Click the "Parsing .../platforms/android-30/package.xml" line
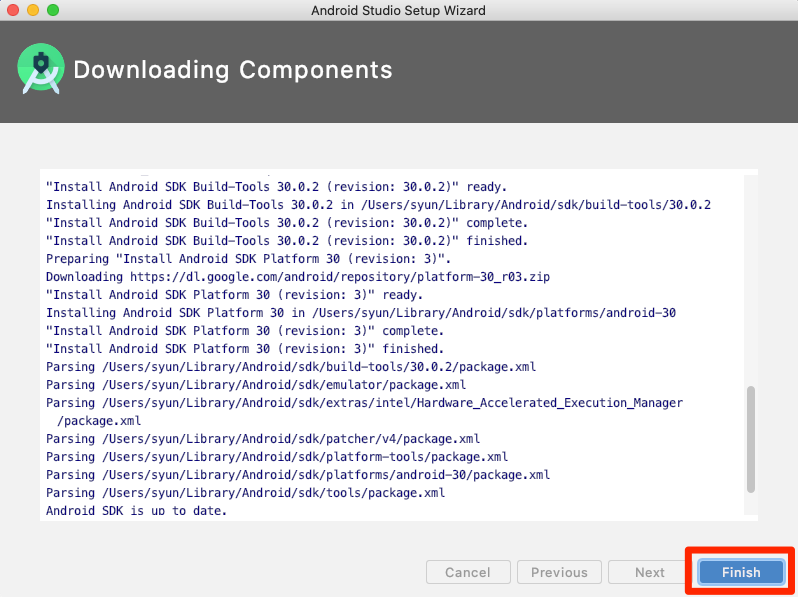Screen dimensions: 798x597 [298, 475]
